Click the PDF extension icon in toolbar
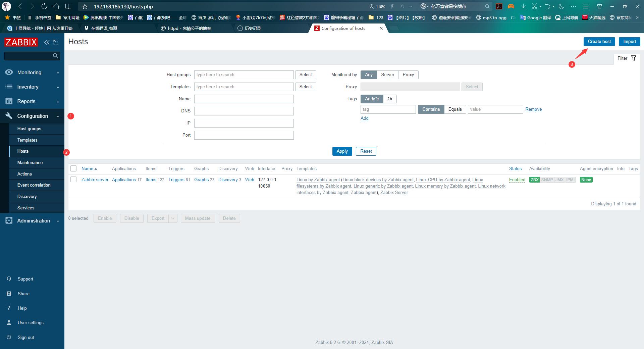Screen dimensions: 644x349 pos(499,6)
